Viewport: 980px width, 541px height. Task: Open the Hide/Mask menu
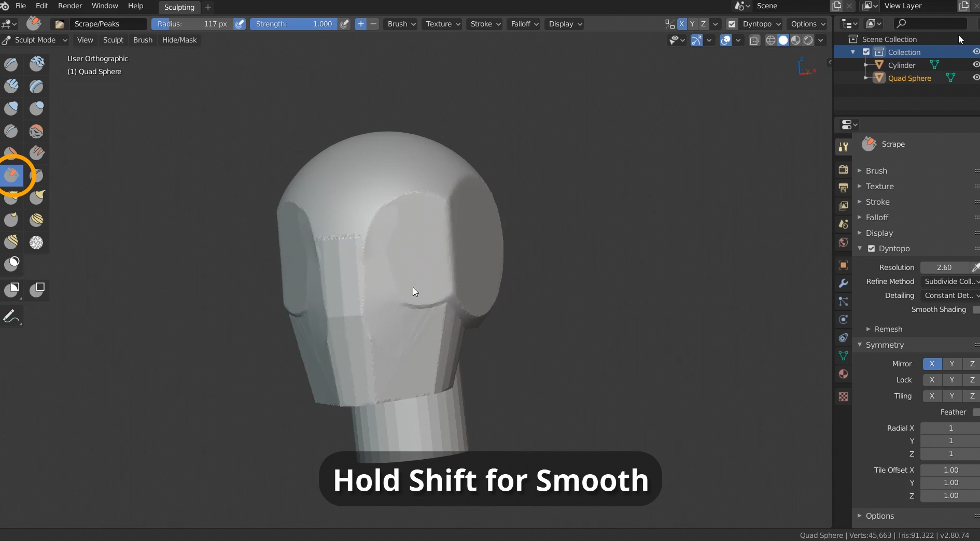[179, 40]
